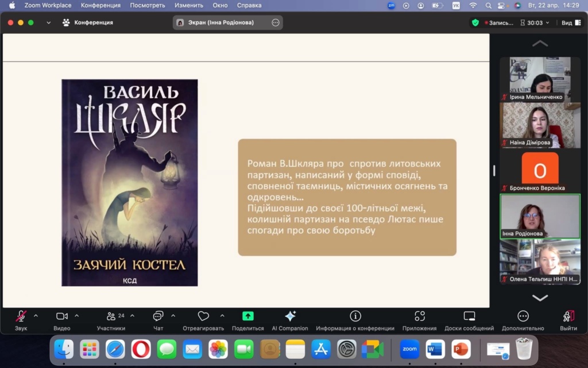Expand reactions options arrow next to Отреагировать
This screenshot has height=368, width=588.
click(x=222, y=316)
